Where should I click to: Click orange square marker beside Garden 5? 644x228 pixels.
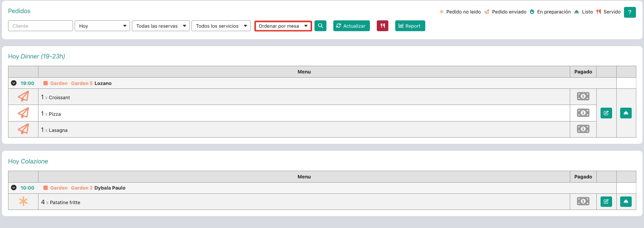pos(45,83)
